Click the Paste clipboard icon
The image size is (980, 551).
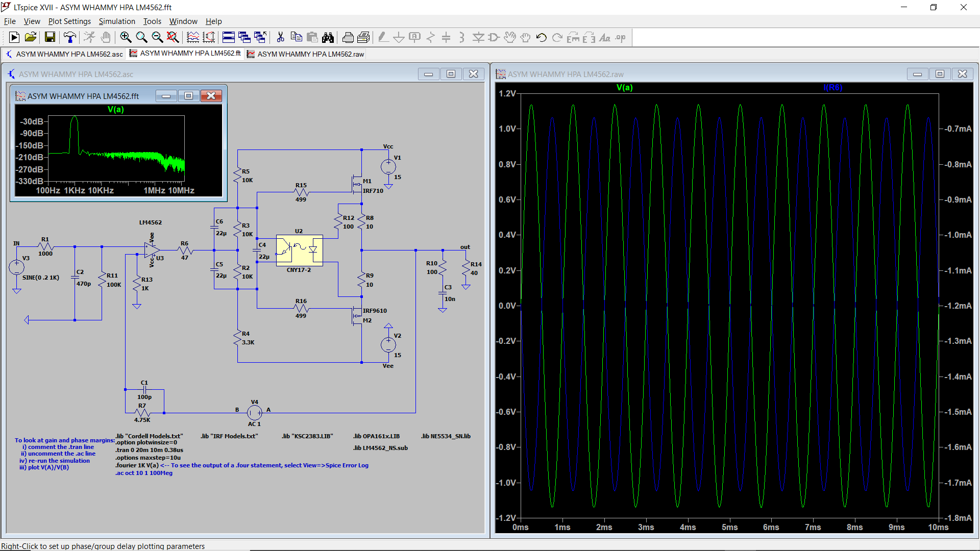click(x=312, y=37)
